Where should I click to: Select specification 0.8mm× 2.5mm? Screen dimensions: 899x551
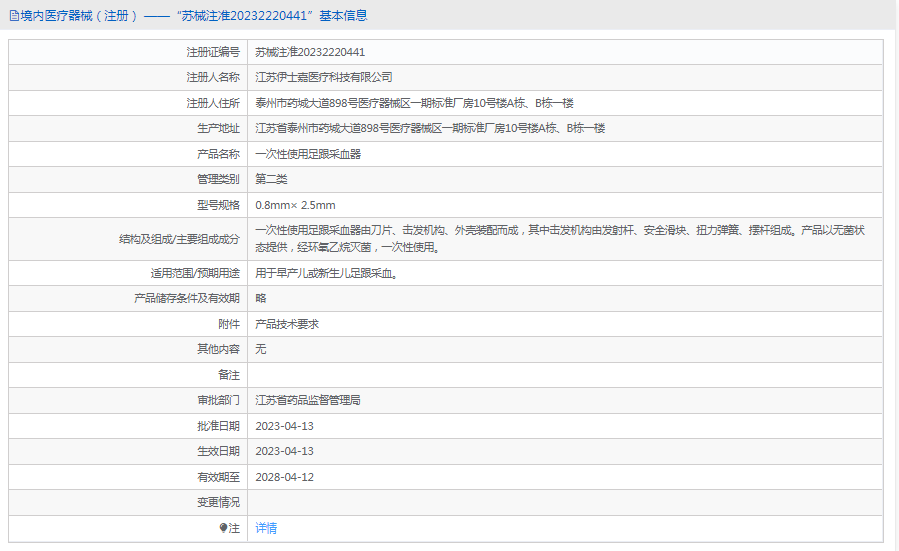[x=295, y=205]
